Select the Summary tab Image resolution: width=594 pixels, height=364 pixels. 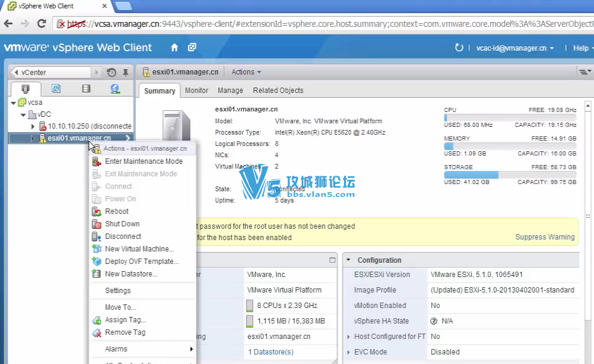click(x=159, y=91)
